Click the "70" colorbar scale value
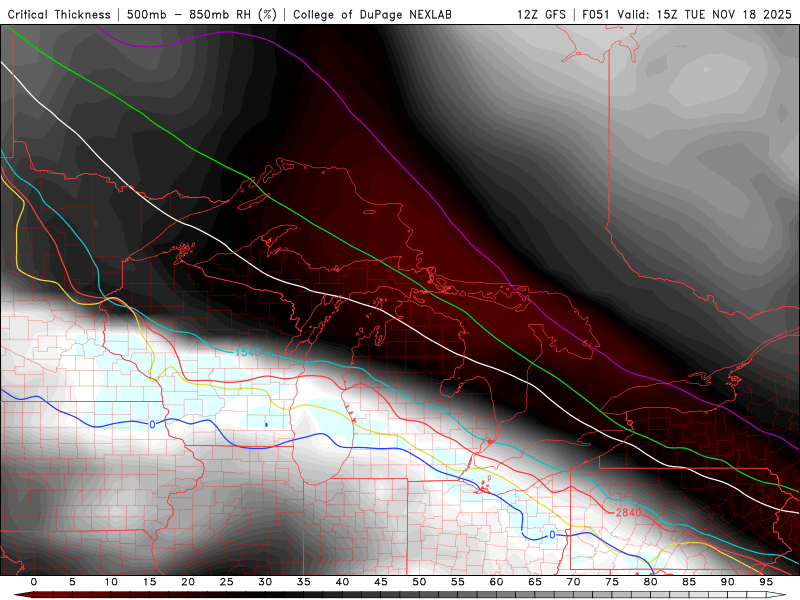The height and width of the screenshot is (600, 800). point(573,582)
